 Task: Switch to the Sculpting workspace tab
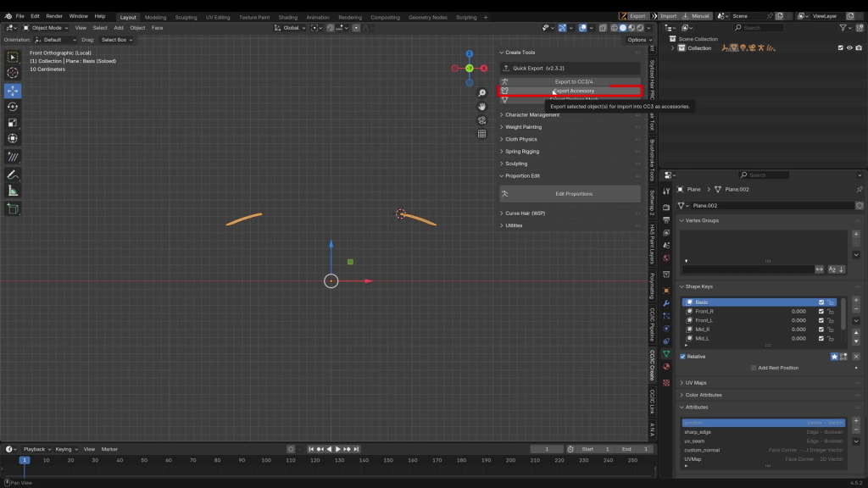pos(186,17)
